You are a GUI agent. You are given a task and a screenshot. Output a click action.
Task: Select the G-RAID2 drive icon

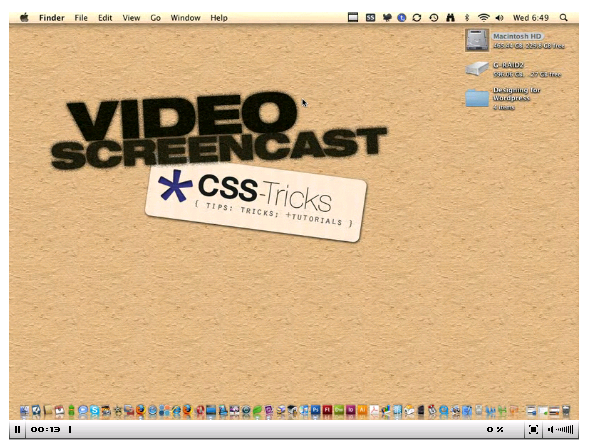click(x=477, y=69)
